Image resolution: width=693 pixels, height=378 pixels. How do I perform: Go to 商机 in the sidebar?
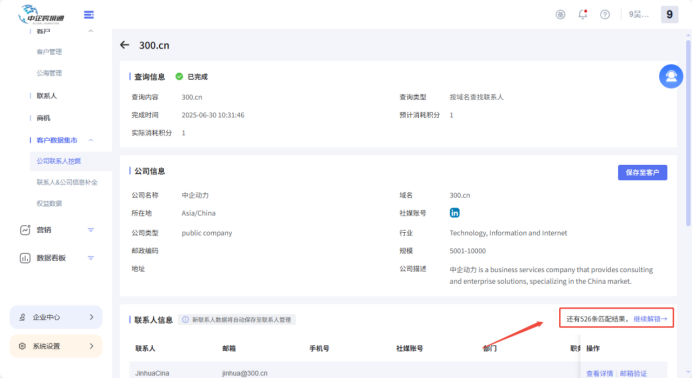point(43,118)
